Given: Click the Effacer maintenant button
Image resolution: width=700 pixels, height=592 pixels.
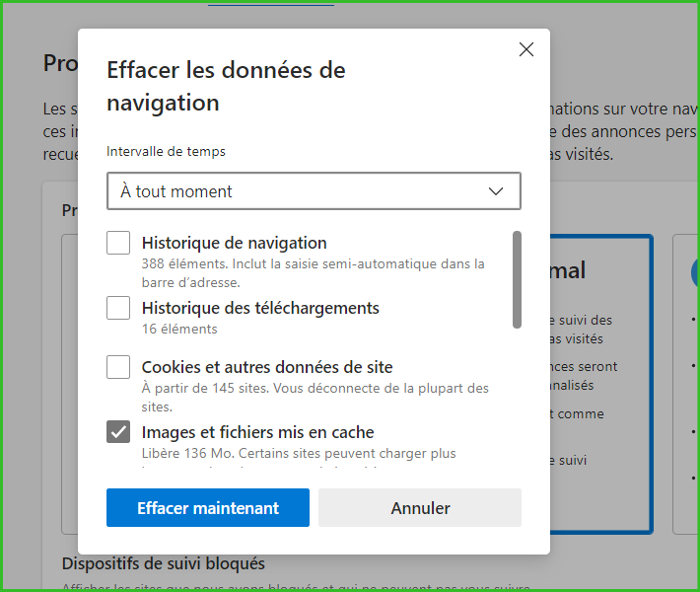Looking at the screenshot, I should click(208, 508).
